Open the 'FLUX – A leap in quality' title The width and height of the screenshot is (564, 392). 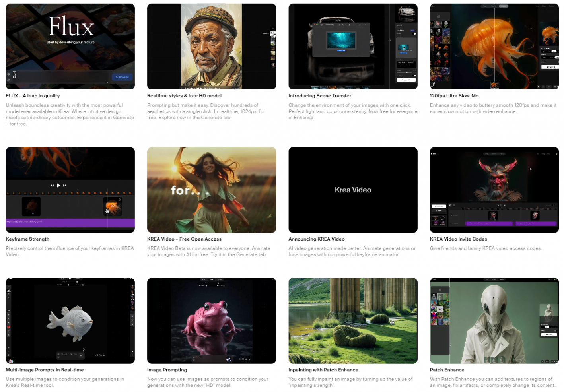[x=33, y=96]
